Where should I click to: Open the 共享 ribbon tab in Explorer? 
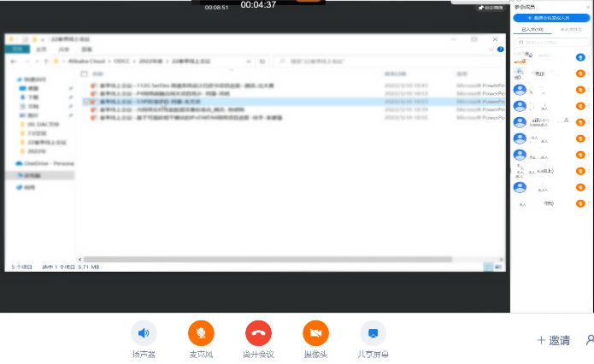point(63,50)
